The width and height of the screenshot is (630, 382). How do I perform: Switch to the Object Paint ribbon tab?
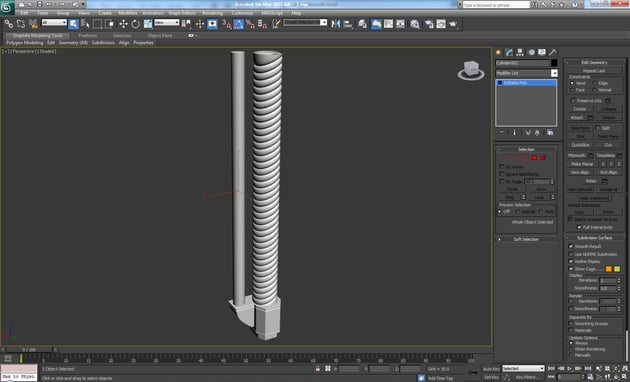tap(160, 35)
